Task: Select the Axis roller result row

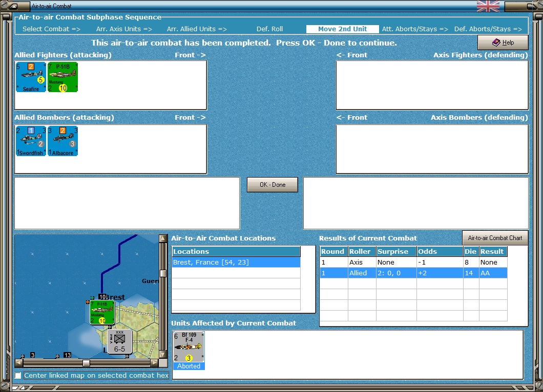Action: coord(414,262)
